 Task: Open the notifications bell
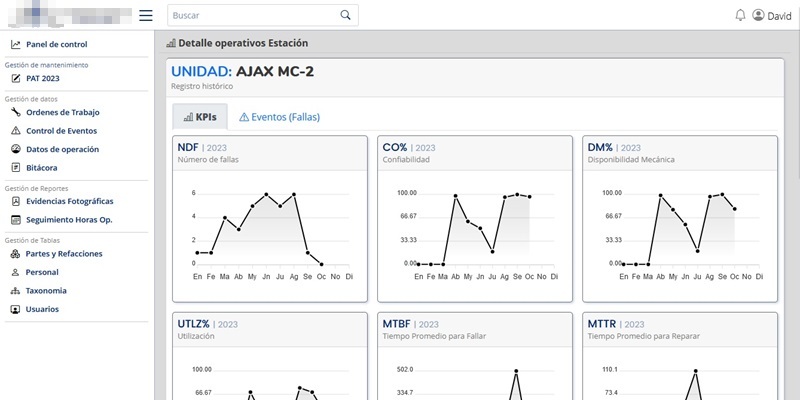click(x=740, y=15)
